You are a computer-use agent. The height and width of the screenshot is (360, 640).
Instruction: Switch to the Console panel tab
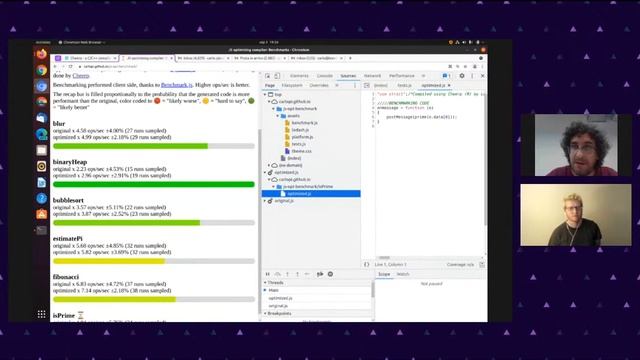325,76
